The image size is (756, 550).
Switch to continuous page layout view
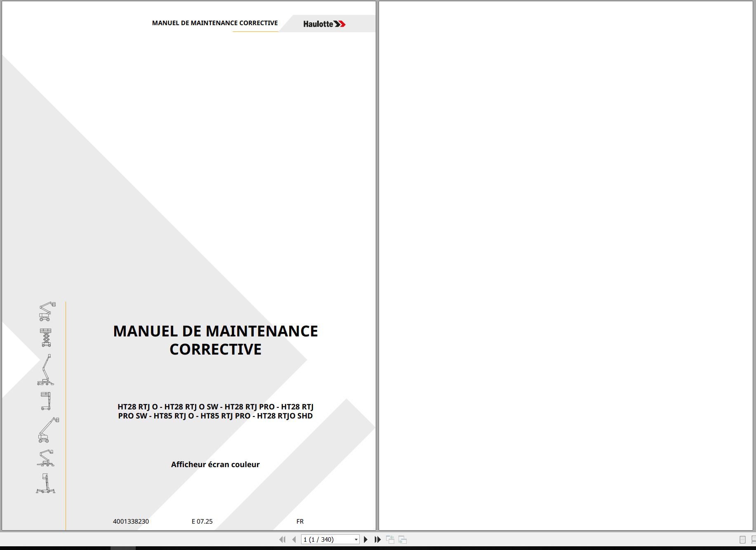753,539
